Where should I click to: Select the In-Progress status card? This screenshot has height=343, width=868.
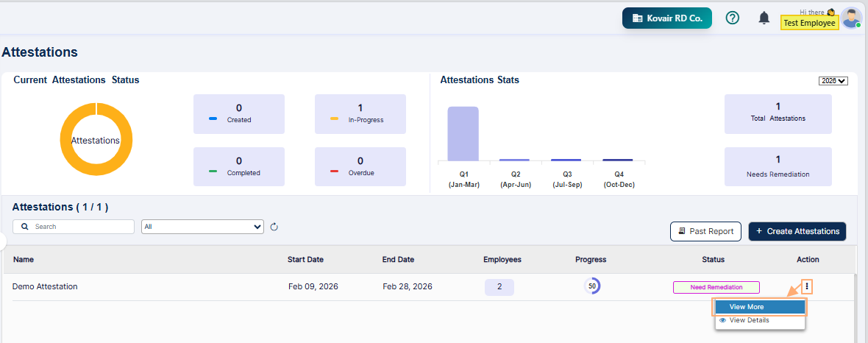(x=360, y=114)
